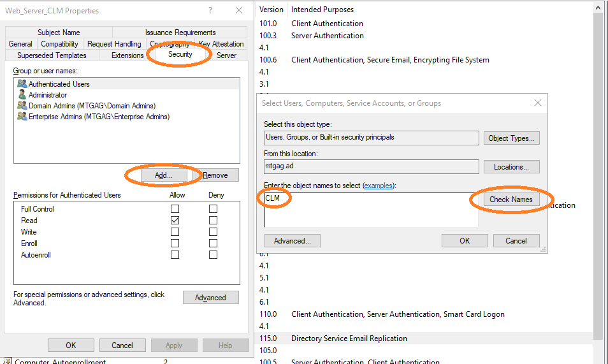Check the Allow Autoenroll checkbox
The width and height of the screenshot is (608, 364).
pyautogui.click(x=175, y=255)
